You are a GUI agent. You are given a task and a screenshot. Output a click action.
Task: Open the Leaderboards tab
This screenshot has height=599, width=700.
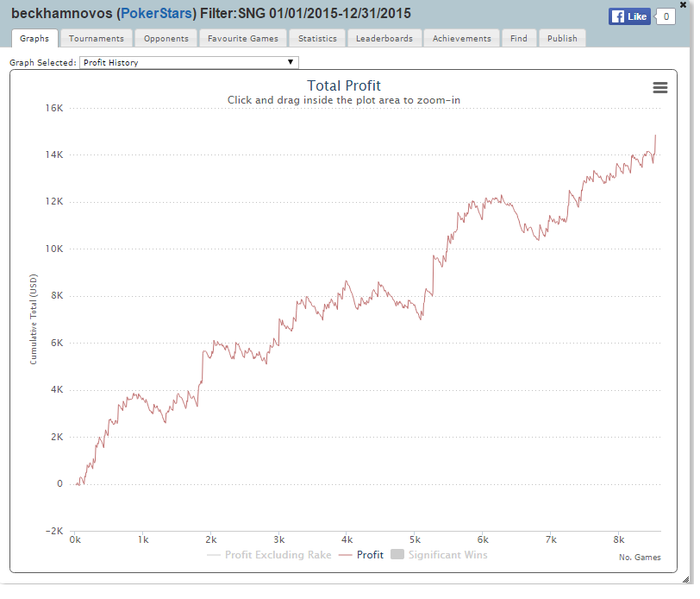click(384, 38)
